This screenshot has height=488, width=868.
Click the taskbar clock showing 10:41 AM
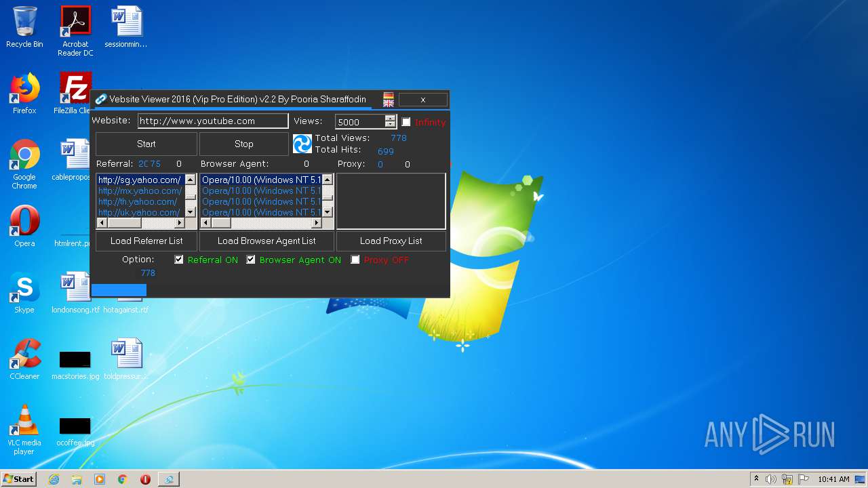(833, 479)
